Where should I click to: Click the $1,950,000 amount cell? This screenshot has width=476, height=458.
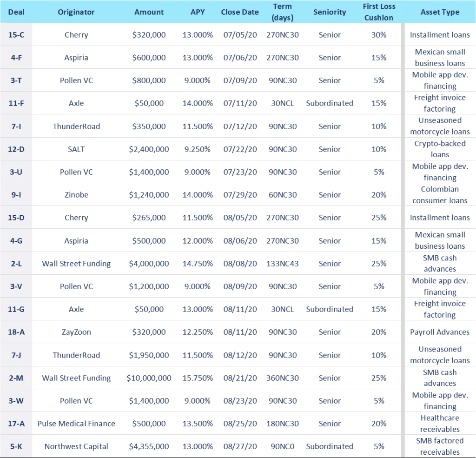click(x=149, y=355)
